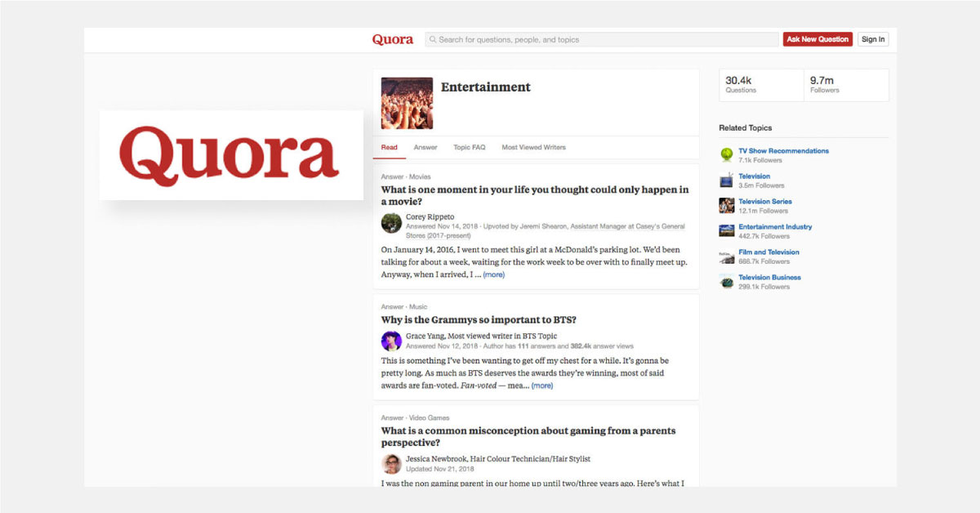Click the Entertainment topic title

486,87
